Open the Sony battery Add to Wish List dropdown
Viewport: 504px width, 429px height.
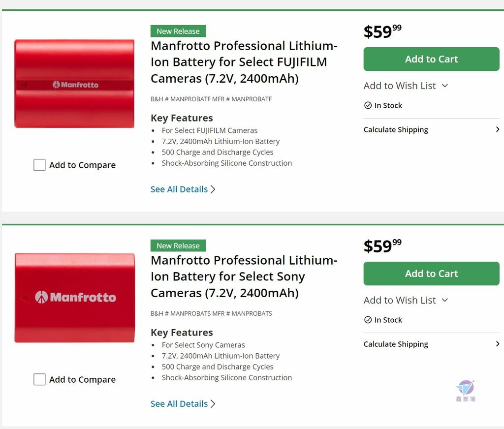point(406,300)
